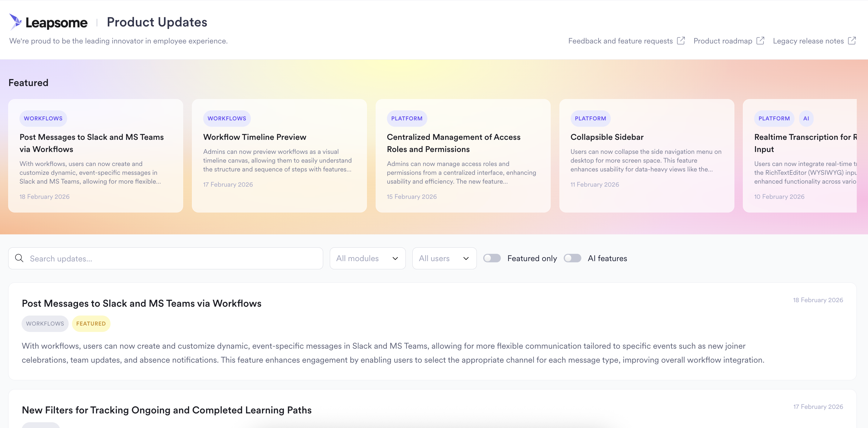Open Feedback and feature requests link
The width and height of the screenshot is (868, 428).
(620, 41)
